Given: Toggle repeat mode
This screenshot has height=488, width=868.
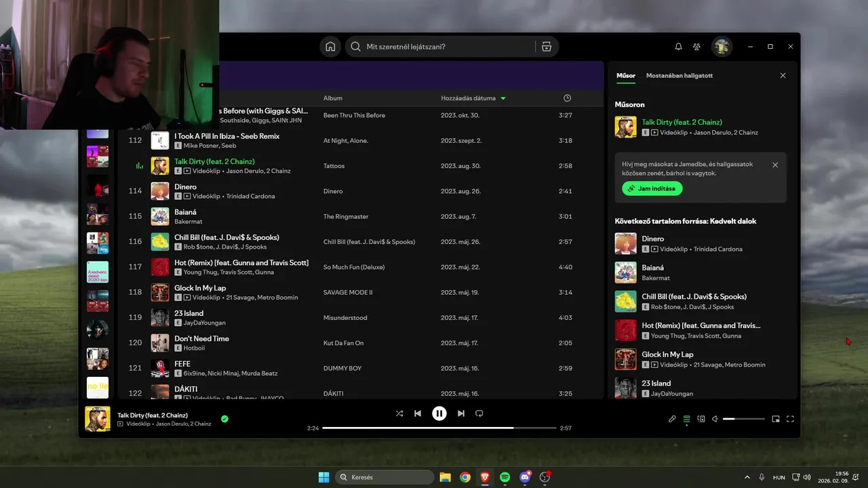Looking at the screenshot, I should [479, 413].
